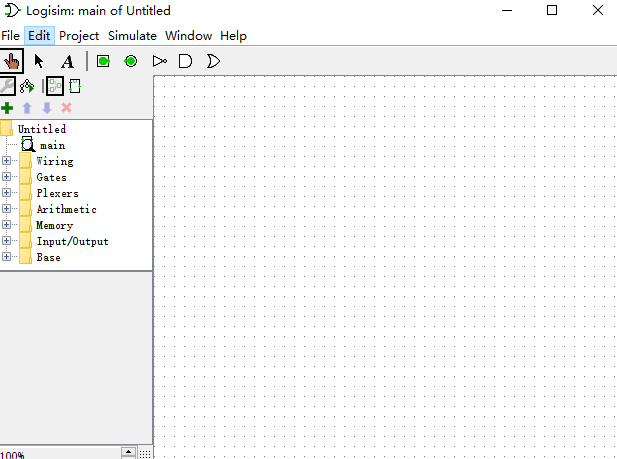Edit the circuit appearance view
This screenshot has height=459, width=617.
[x=75, y=86]
